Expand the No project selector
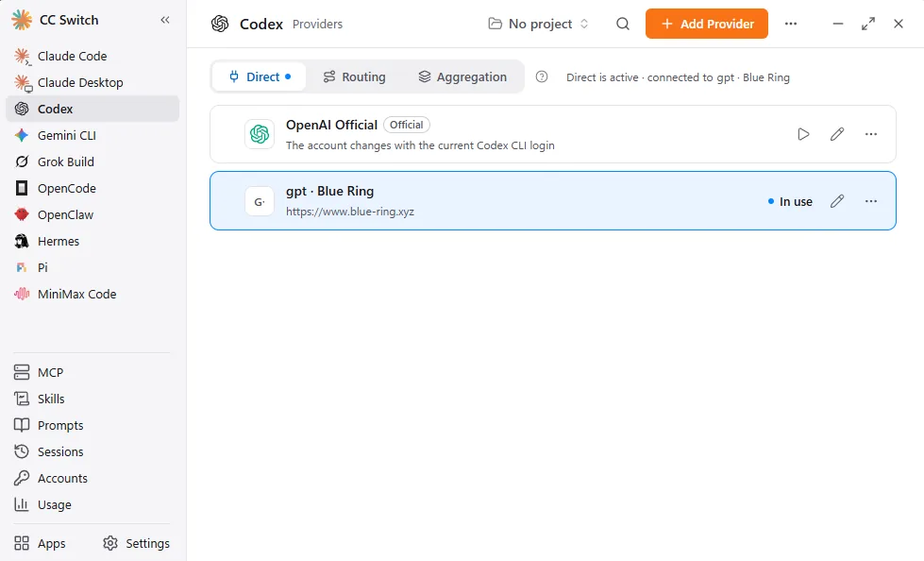This screenshot has width=924, height=561. 539,24
